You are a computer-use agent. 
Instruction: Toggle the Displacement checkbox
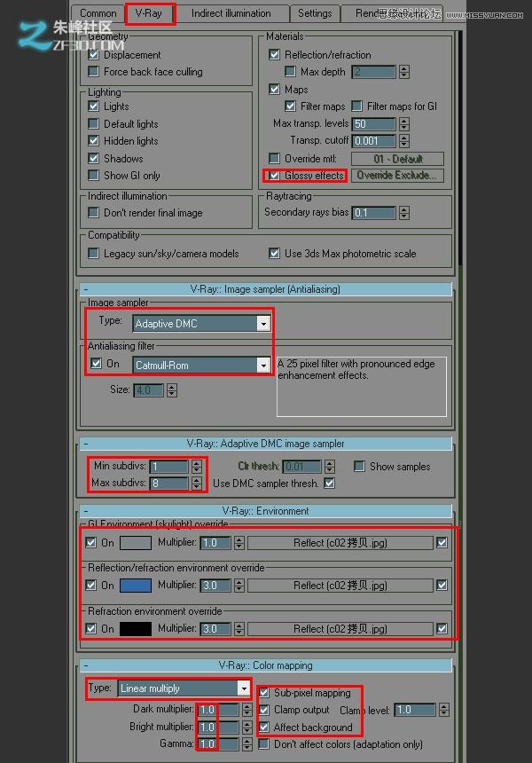point(93,54)
